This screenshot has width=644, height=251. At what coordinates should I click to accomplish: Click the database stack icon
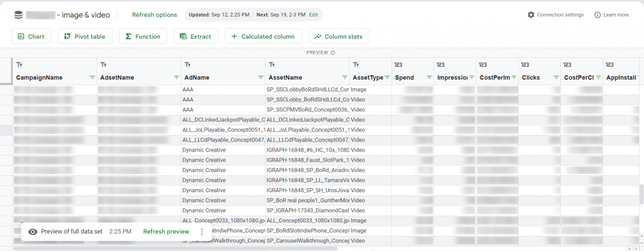19,15
